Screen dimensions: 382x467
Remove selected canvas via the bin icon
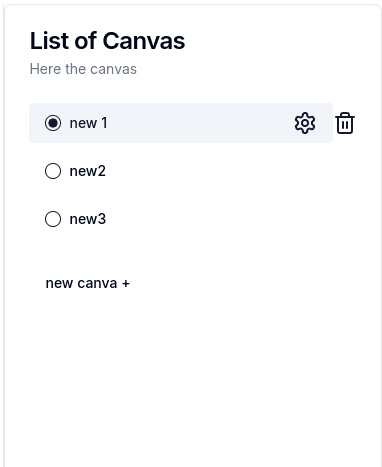[345, 123]
